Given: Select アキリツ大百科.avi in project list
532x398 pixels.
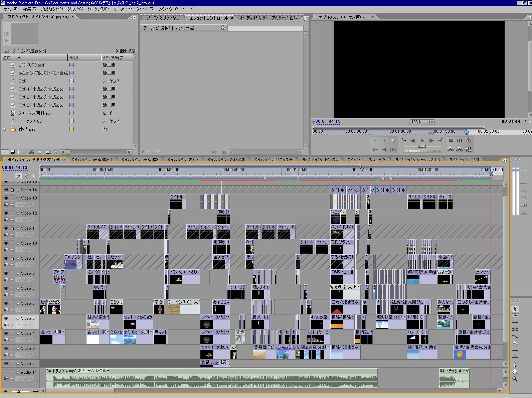Looking at the screenshot, I should pos(34,113).
